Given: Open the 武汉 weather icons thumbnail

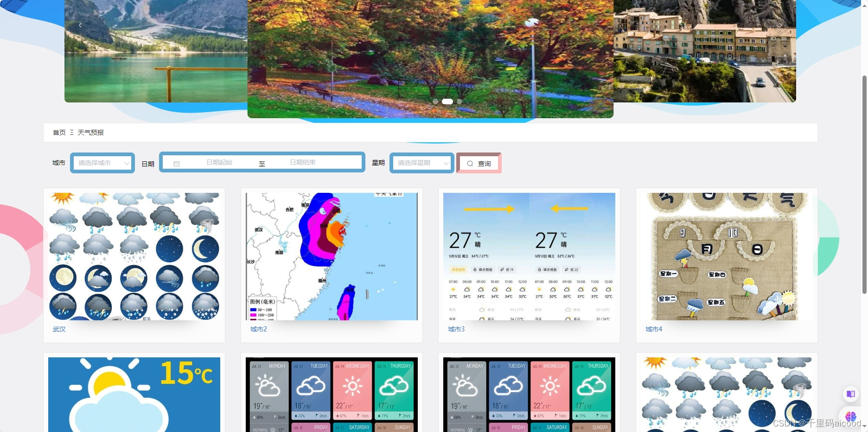Looking at the screenshot, I should 134,256.
